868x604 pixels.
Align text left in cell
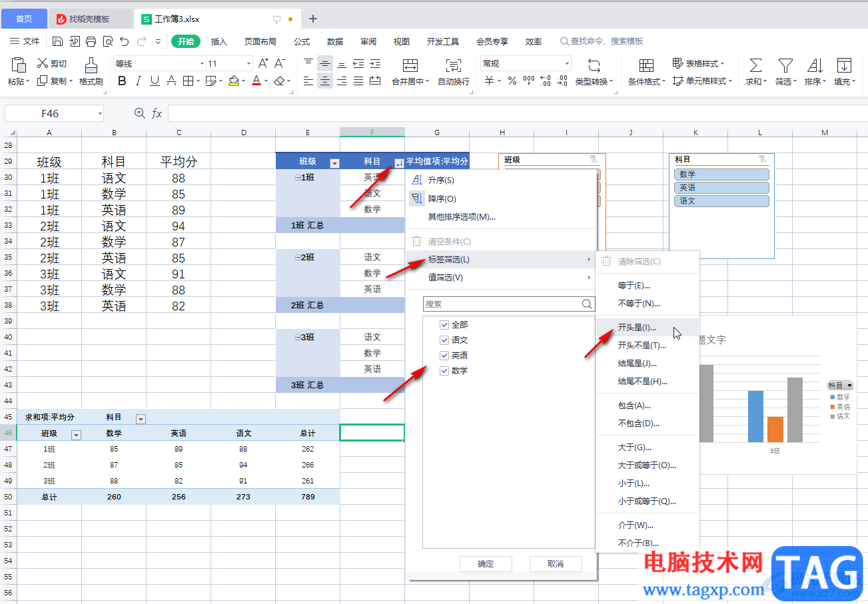(308, 81)
